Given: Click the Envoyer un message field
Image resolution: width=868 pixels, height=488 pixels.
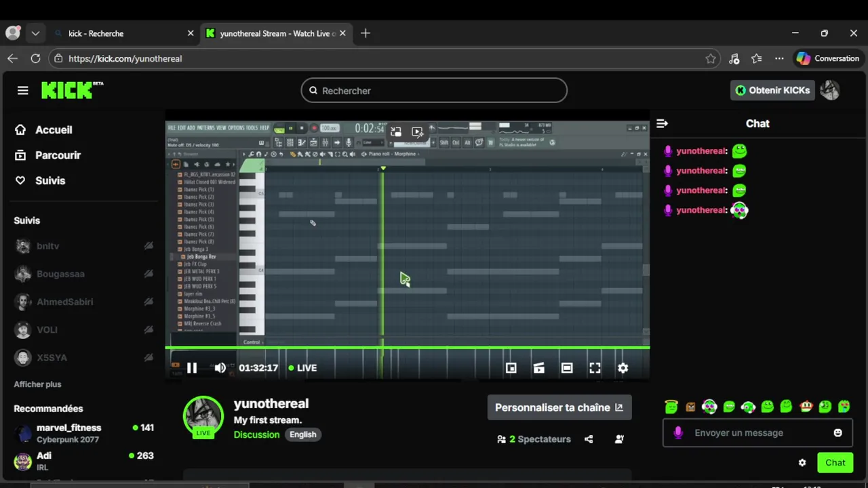Looking at the screenshot, I should (757, 432).
